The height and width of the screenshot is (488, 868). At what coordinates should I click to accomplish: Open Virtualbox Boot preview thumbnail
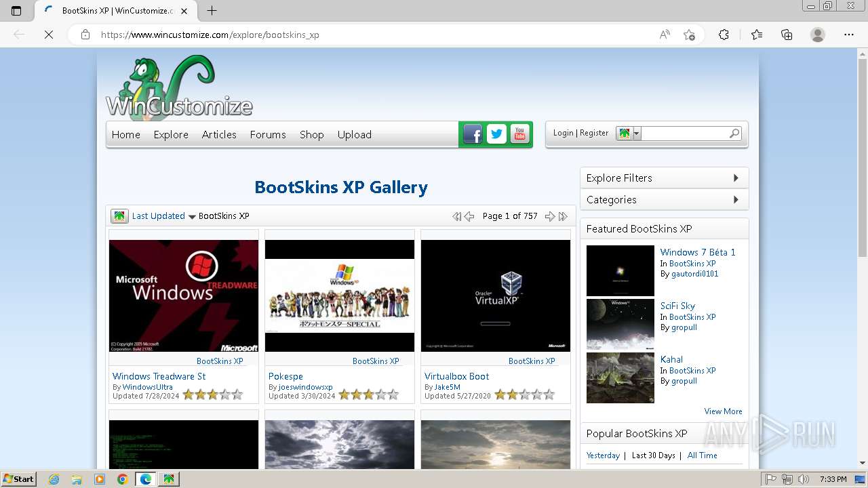[x=496, y=296]
